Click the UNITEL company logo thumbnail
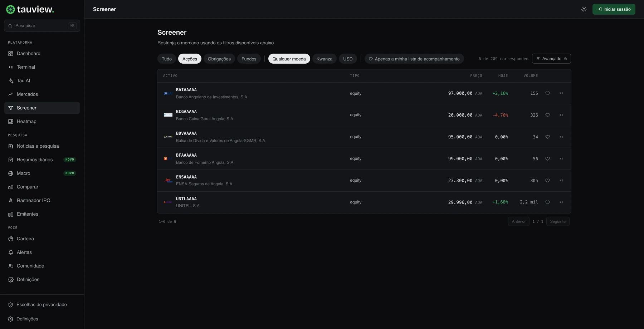 (x=168, y=202)
